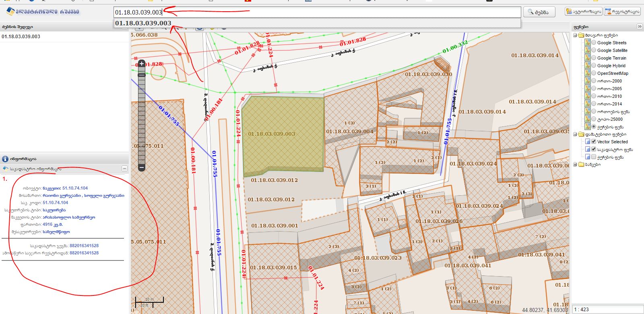
Task: Select autocomplete suggestion 01.18.03.039.003
Action: [143, 23]
